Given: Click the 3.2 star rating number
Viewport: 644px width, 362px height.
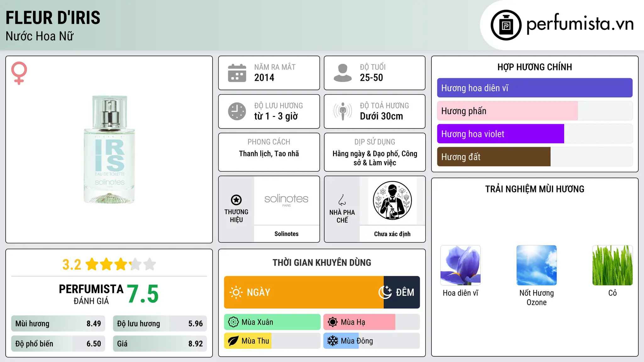Looking at the screenshot, I should pyautogui.click(x=72, y=265).
